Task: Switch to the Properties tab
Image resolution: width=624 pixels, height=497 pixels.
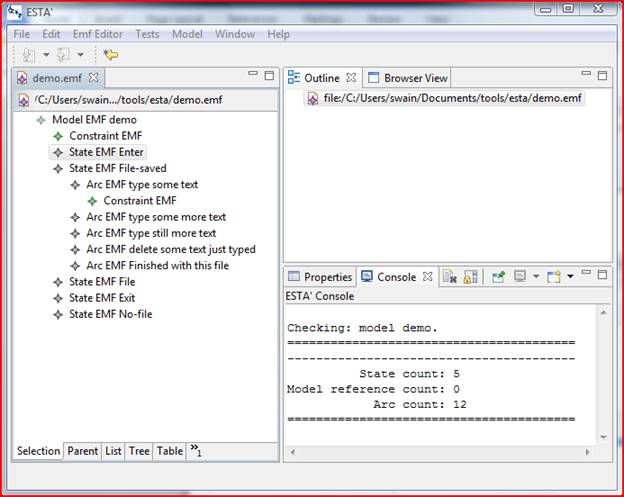Action: coord(320,277)
